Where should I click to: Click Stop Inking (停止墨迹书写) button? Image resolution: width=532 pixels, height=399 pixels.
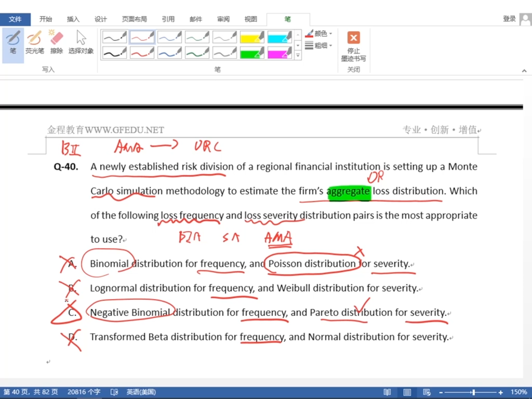point(353,46)
